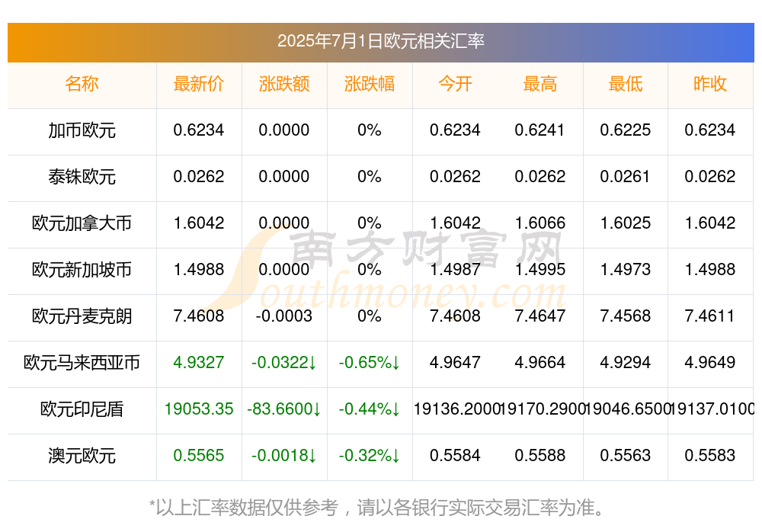
Task: Select the 名称 column header
Action: click(82, 84)
